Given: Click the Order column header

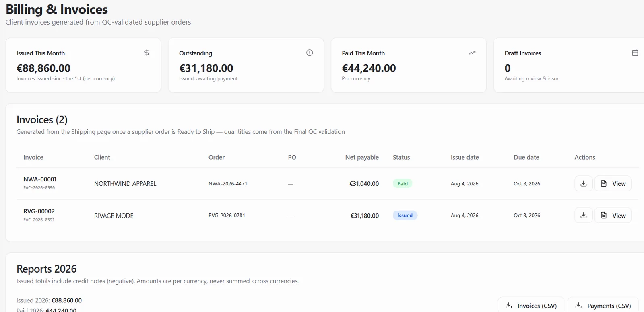Looking at the screenshot, I should [217, 157].
